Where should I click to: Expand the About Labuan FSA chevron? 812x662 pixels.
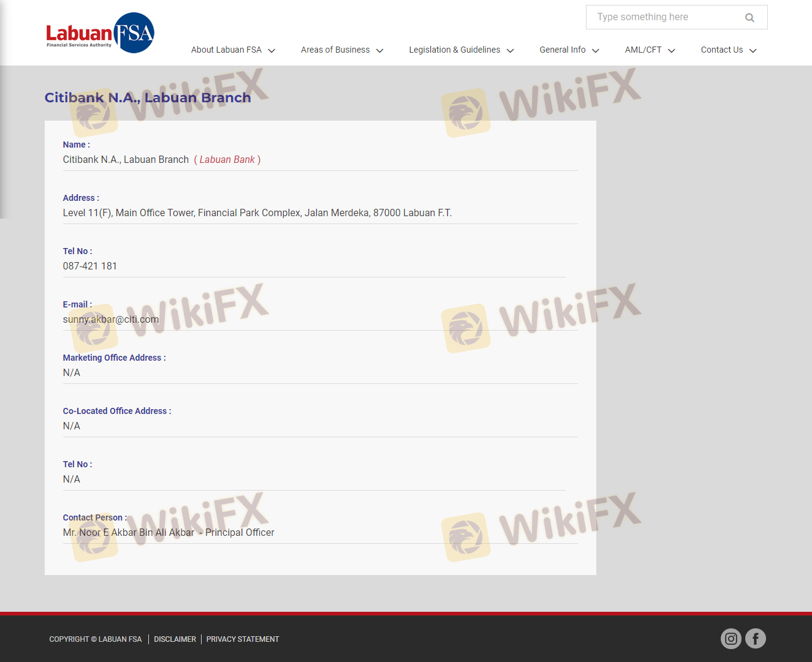pos(271,50)
